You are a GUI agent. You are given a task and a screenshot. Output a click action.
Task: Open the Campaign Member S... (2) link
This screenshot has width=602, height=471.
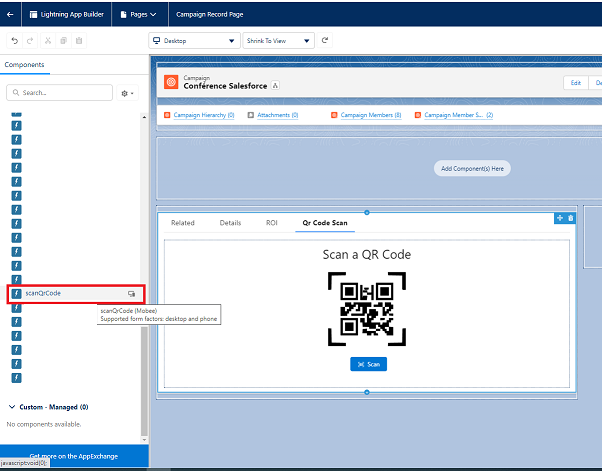(459, 115)
